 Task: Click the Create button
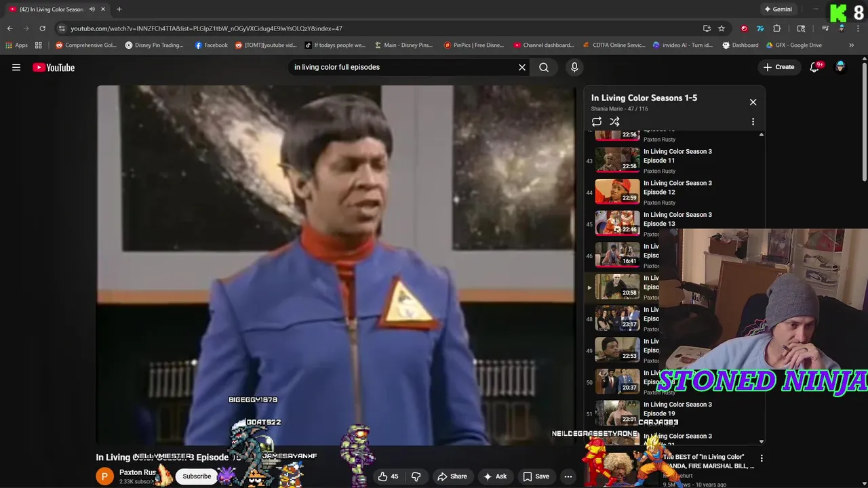click(778, 67)
